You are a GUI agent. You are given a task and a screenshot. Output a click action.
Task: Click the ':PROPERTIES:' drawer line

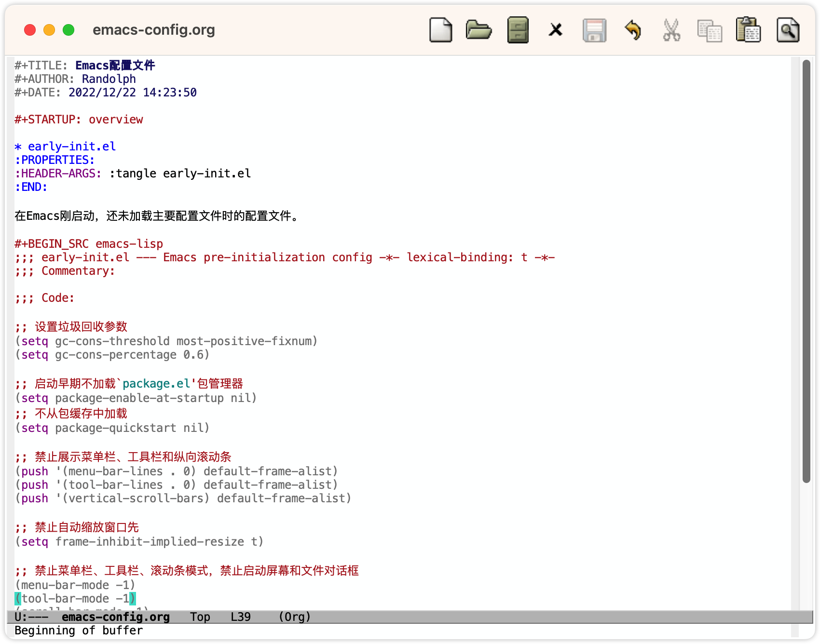(55, 160)
